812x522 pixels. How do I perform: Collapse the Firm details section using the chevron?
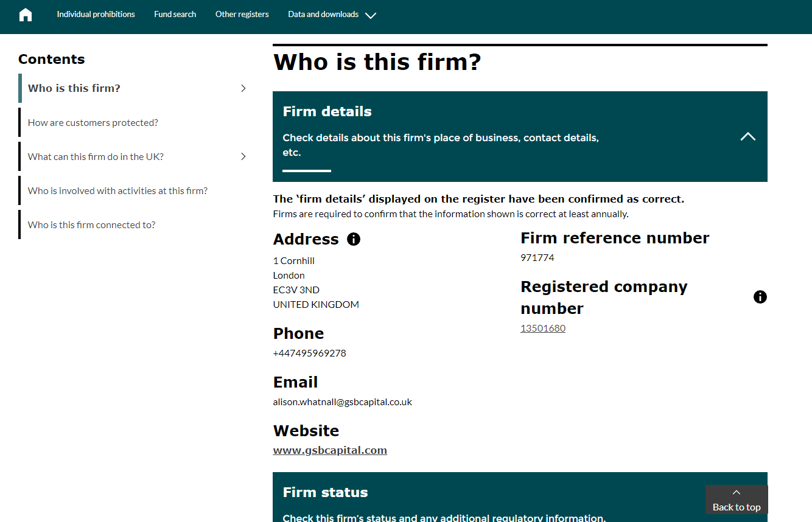747,137
